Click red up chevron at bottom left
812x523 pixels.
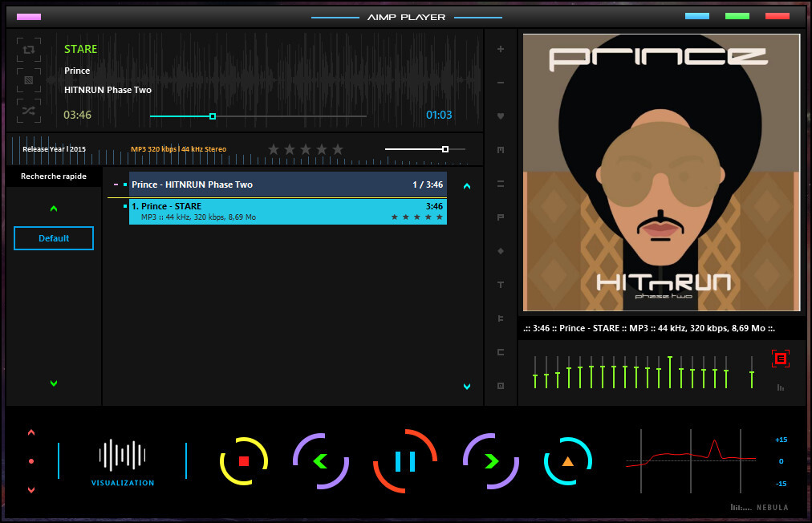tap(31, 432)
